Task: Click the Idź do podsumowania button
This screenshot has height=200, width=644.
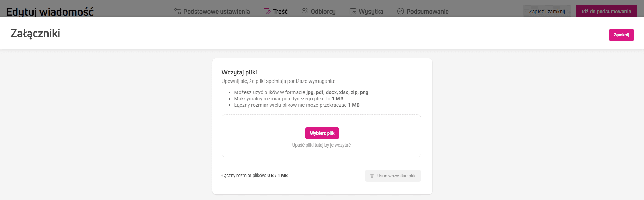Action: pos(606,12)
